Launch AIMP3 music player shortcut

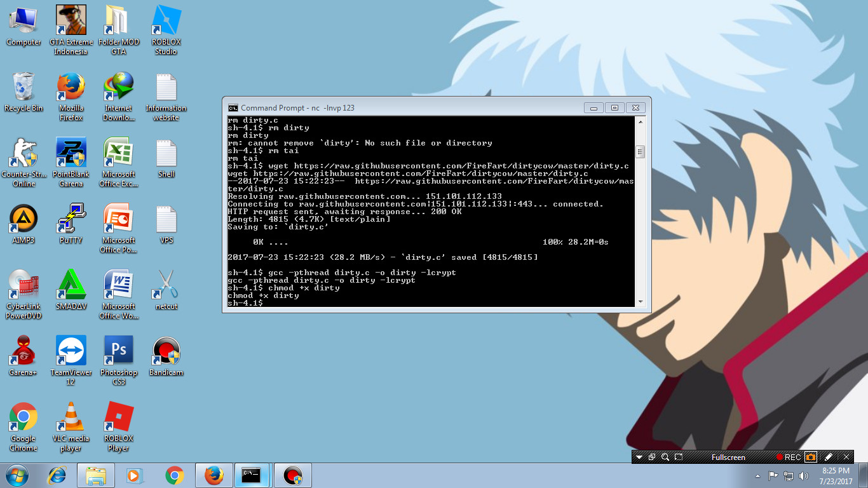coord(24,224)
